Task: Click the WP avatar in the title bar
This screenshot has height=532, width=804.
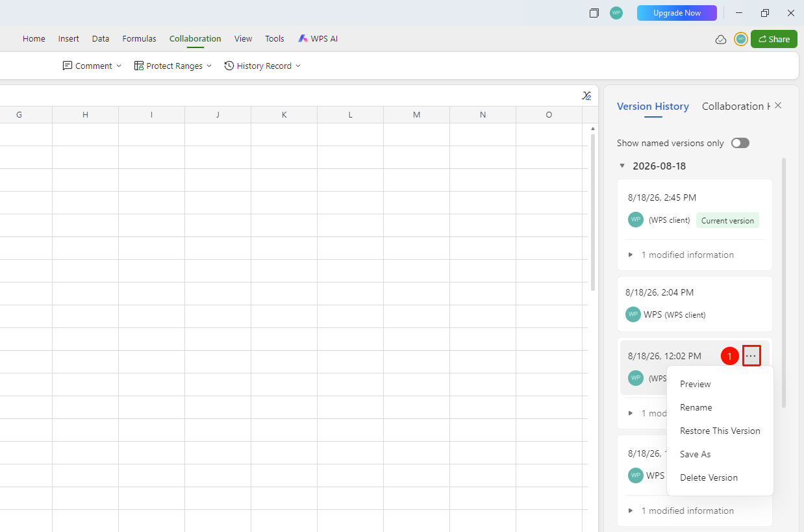Action: point(616,13)
